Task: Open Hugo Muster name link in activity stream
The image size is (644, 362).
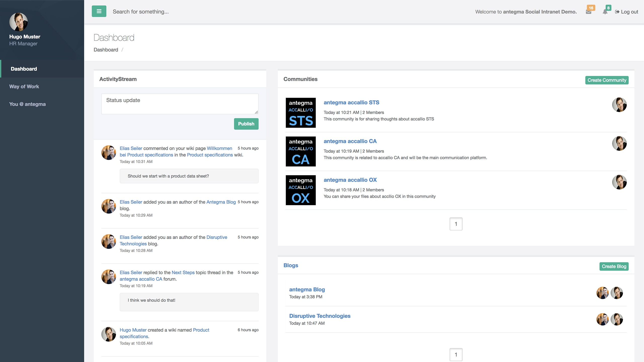Action: [133, 330]
